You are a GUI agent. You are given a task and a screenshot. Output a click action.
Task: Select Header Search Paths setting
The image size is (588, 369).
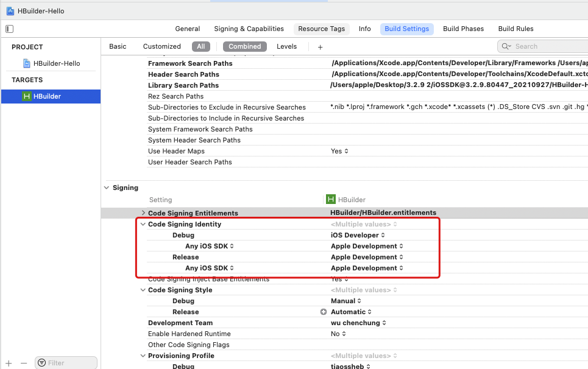(x=183, y=74)
